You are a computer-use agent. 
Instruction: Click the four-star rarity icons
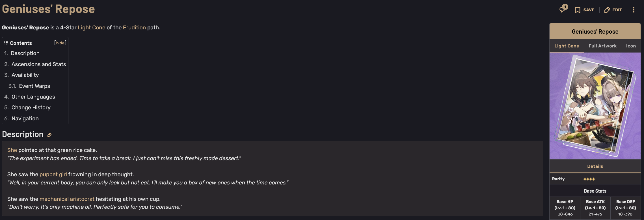589,179
